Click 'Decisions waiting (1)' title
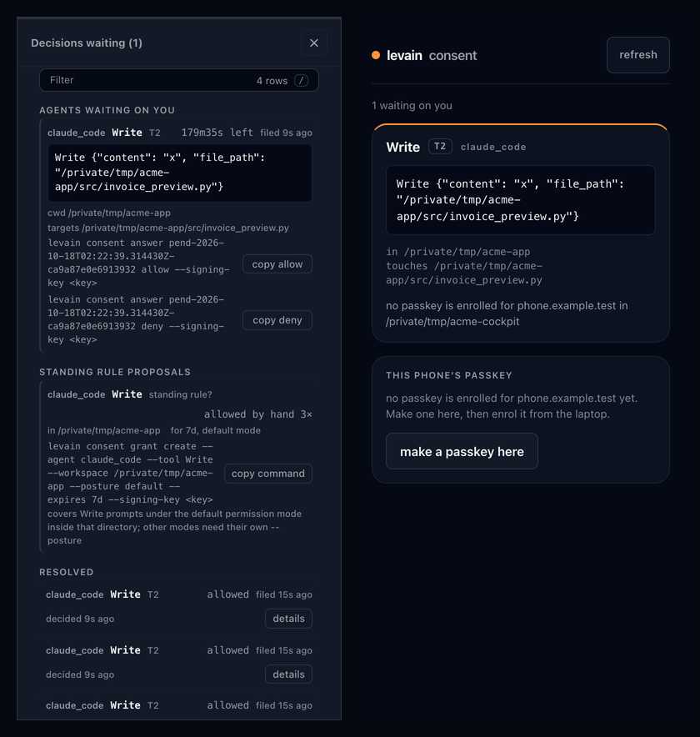This screenshot has height=737, width=700. tap(87, 43)
